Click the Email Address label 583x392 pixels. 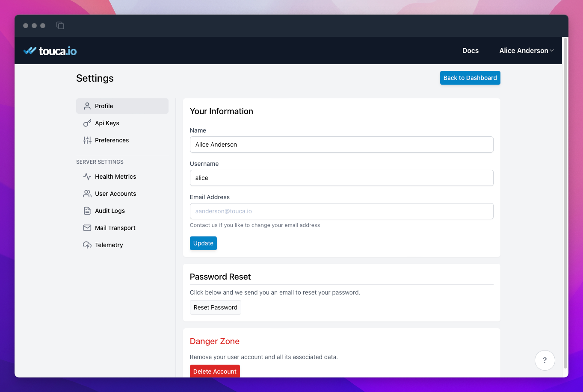(210, 197)
